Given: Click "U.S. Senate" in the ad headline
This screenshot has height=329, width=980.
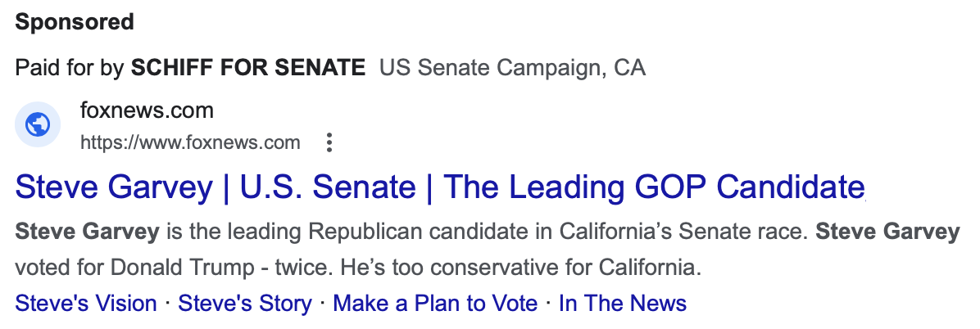Looking at the screenshot, I should tap(328, 187).
